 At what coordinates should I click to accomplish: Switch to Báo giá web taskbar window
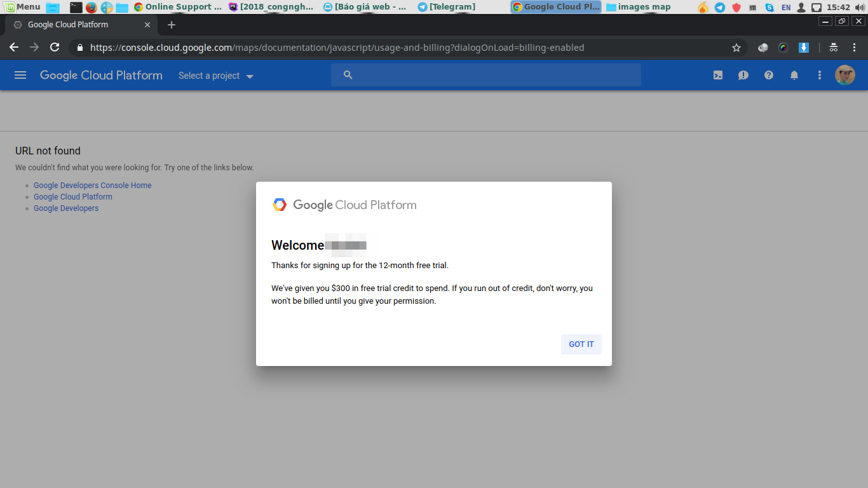point(365,7)
